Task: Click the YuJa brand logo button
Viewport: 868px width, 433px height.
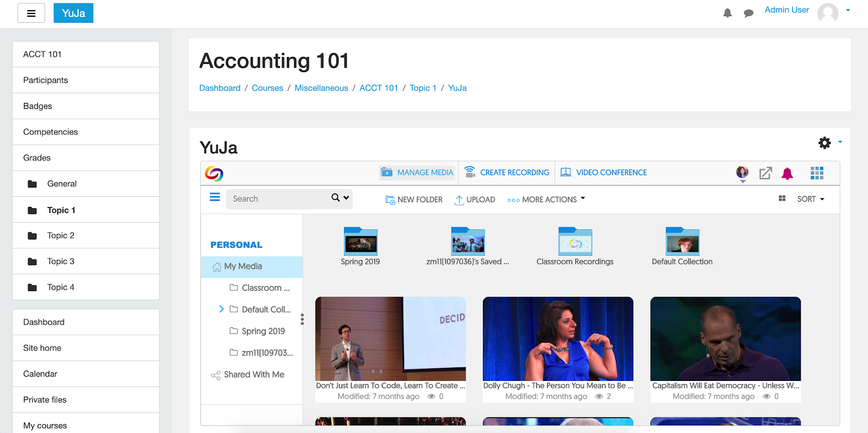Action: point(73,13)
